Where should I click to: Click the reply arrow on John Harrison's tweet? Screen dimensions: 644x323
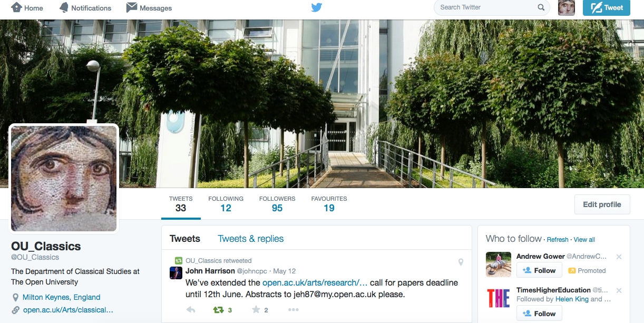[x=191, y=310]
